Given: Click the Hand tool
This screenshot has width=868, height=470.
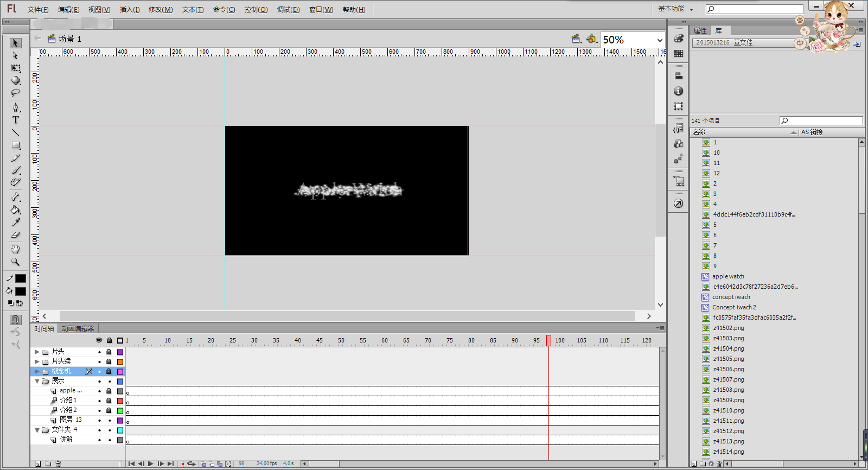Looking at the screenshot, I should click(16, 249).
